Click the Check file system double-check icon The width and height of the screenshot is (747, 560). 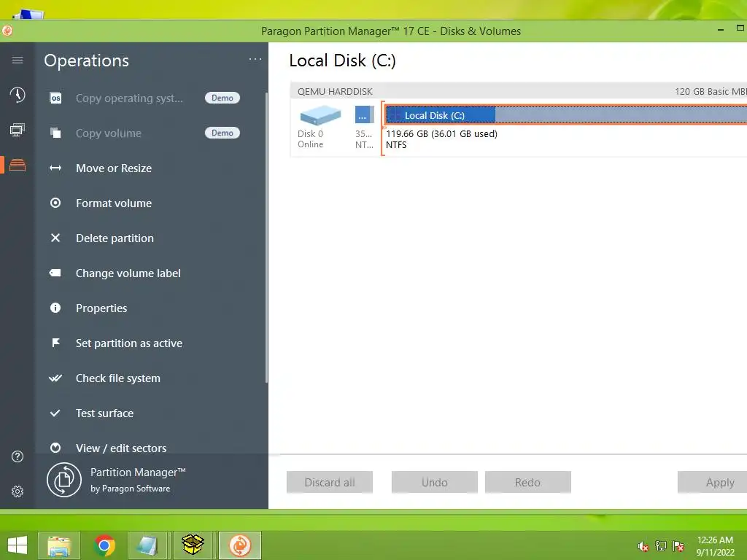tap(55, 378)
